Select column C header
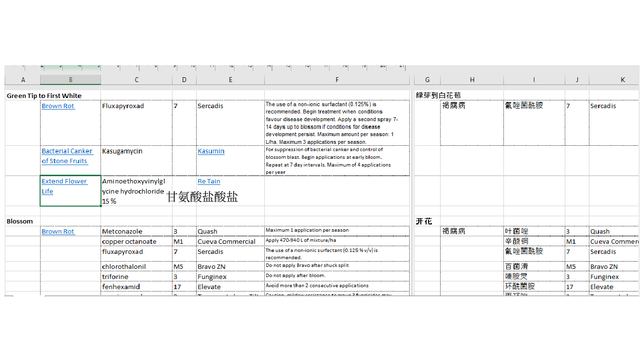The image size is (644, 362). tap(137, 80)
